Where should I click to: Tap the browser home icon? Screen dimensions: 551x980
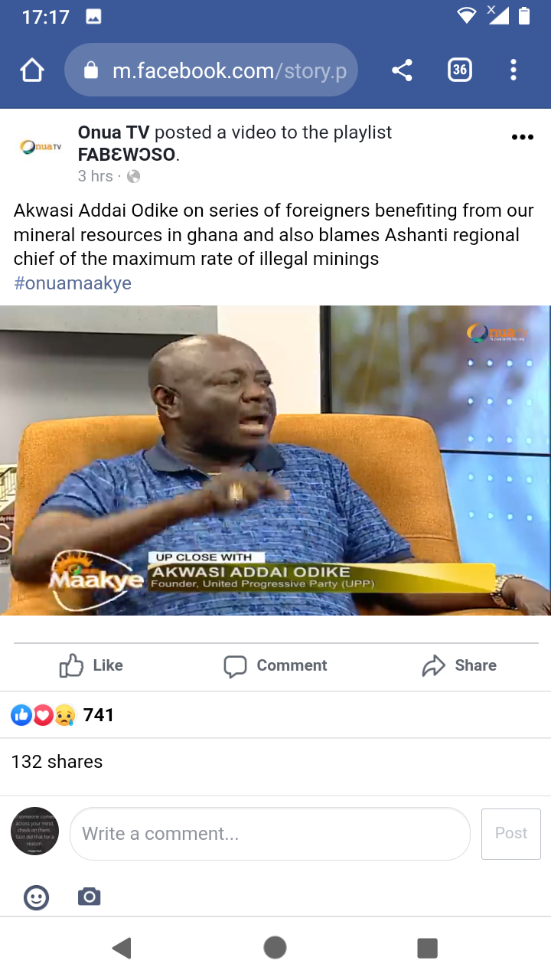pos(32,70)
